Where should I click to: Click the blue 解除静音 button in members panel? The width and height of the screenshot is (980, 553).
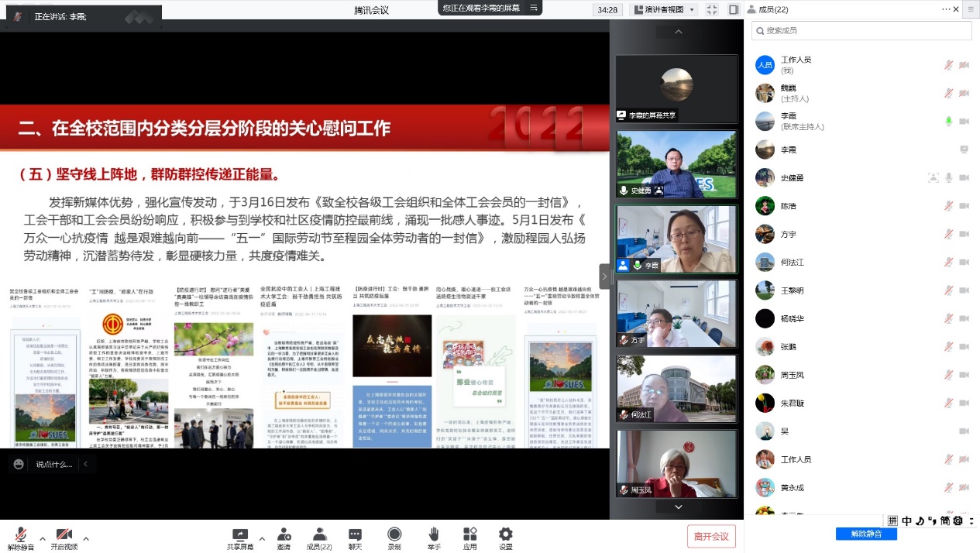[x=866, y=534]
